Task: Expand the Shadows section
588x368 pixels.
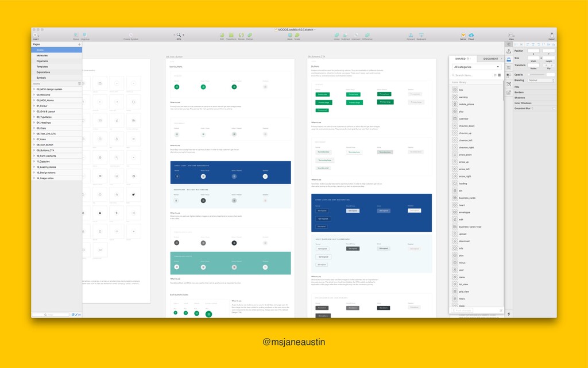Action: point(519,98)
